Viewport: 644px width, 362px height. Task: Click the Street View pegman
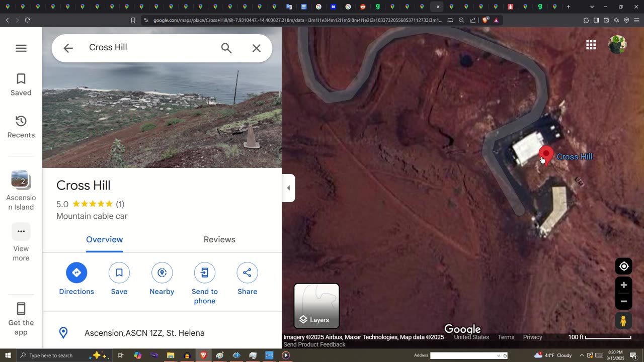point(623,321)
